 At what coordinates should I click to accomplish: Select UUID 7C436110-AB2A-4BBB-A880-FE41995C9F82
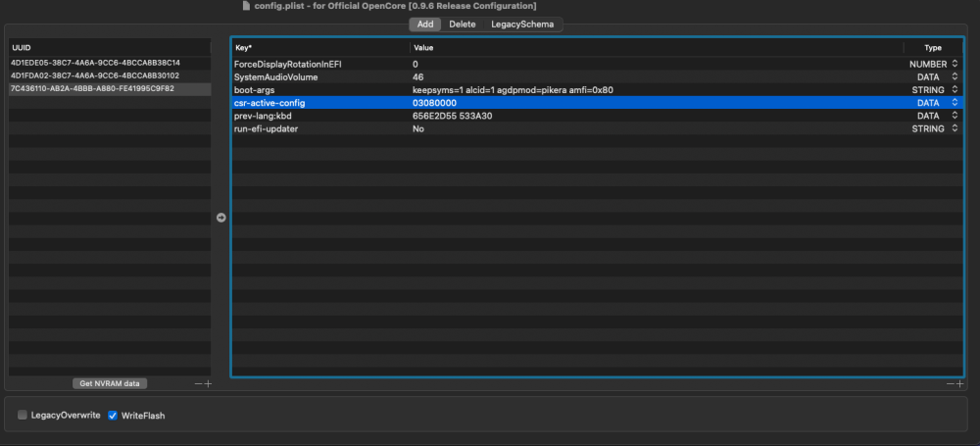[110, 89]
